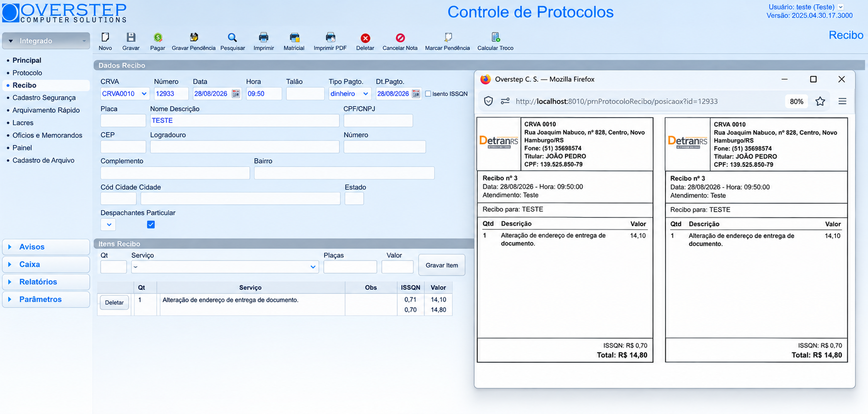Click the red Deletar icon
The height and width of the screenshot is (414, 868).
pos(365,38)
